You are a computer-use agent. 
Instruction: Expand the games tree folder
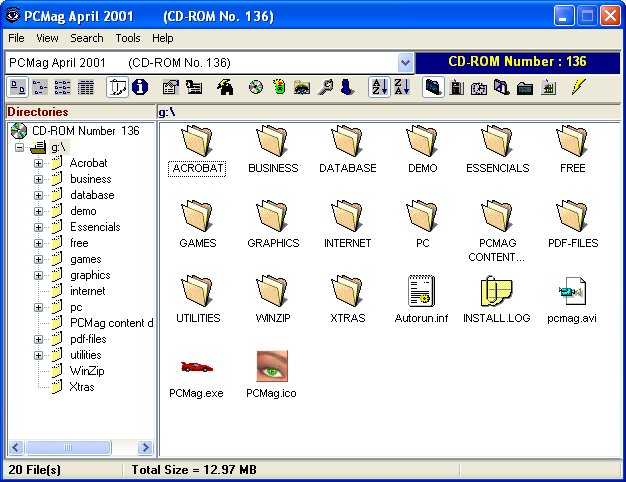(38, 259)
